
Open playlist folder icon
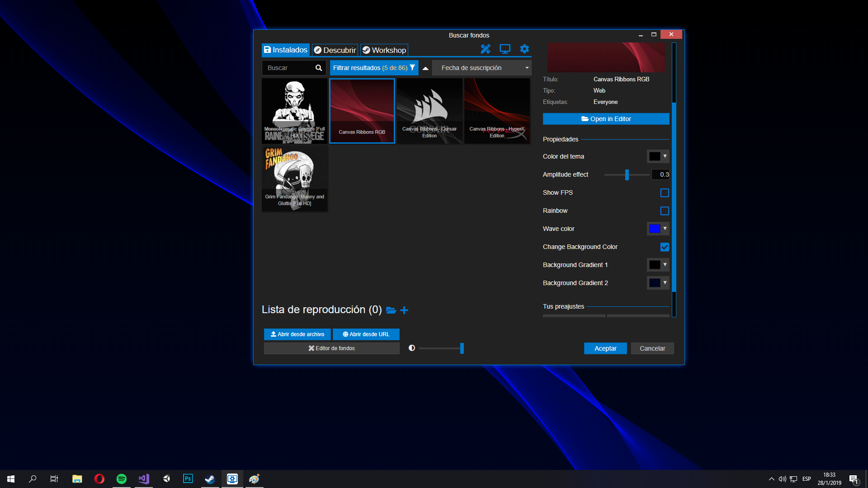tap(391, 310)
